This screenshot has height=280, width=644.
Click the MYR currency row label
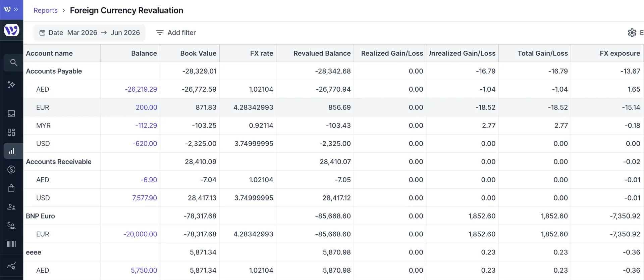pyautogui.click(x=43, y=126)
